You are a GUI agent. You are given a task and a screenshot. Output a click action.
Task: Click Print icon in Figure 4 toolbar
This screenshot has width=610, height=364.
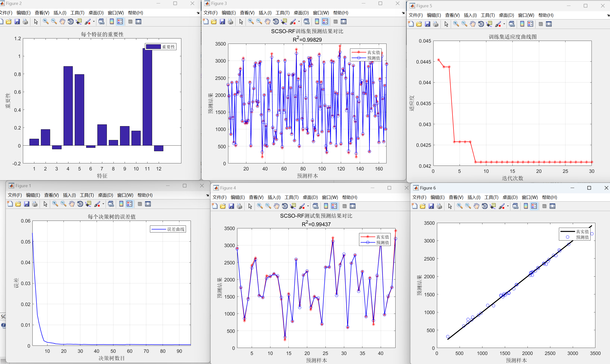coord(240,206)
